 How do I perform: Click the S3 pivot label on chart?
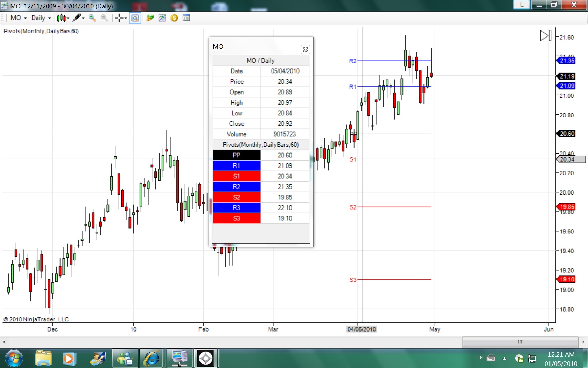point(353,280)
